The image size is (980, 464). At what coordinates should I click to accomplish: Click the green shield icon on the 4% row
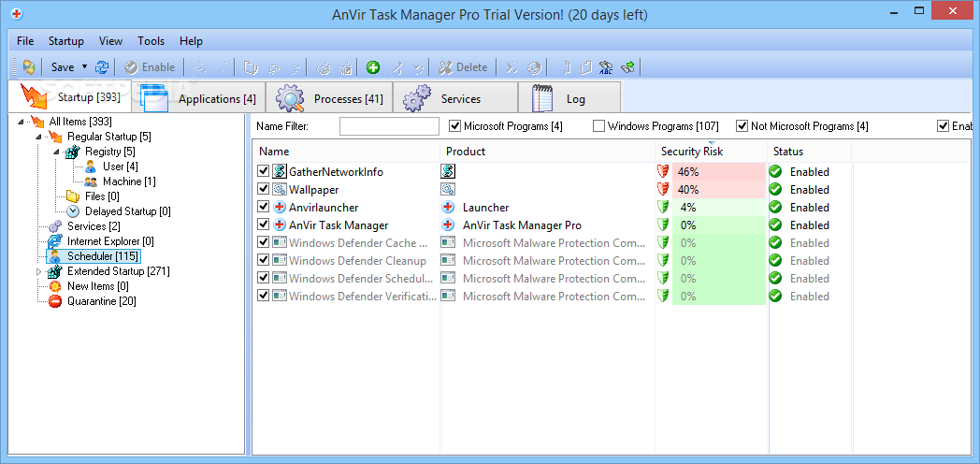(663, 207)
